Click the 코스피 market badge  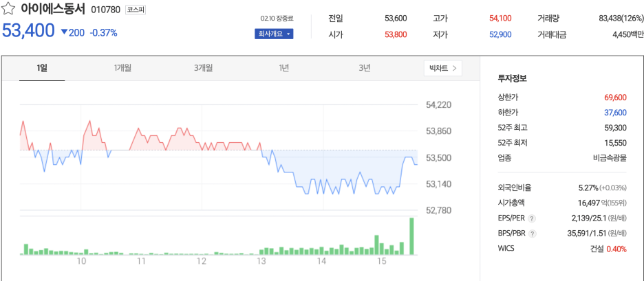pos(135,10)
